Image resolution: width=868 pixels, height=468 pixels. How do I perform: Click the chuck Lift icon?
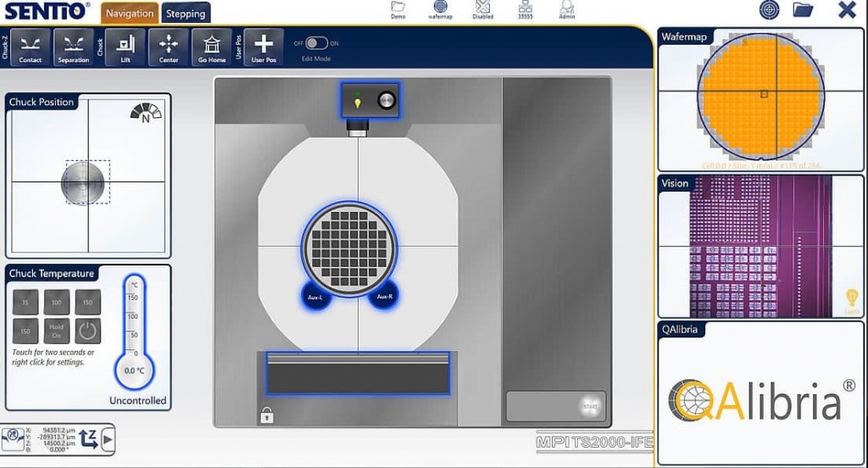(x=125, y=47)
